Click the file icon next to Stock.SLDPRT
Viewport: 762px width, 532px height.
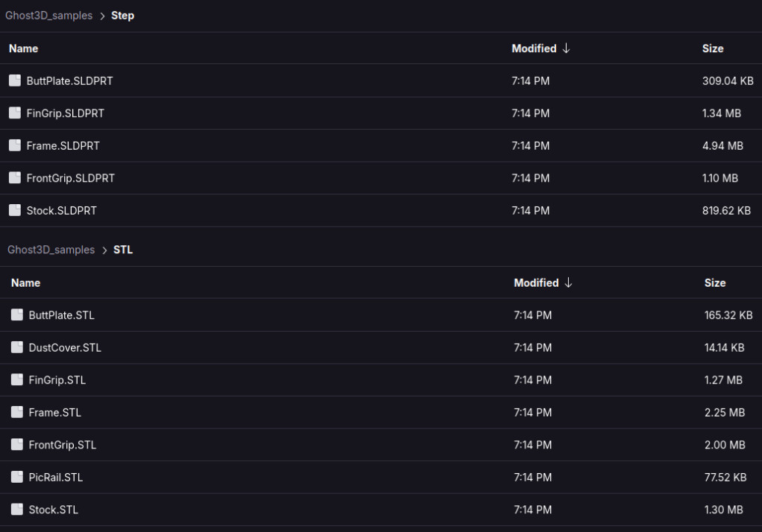(15, 210)
